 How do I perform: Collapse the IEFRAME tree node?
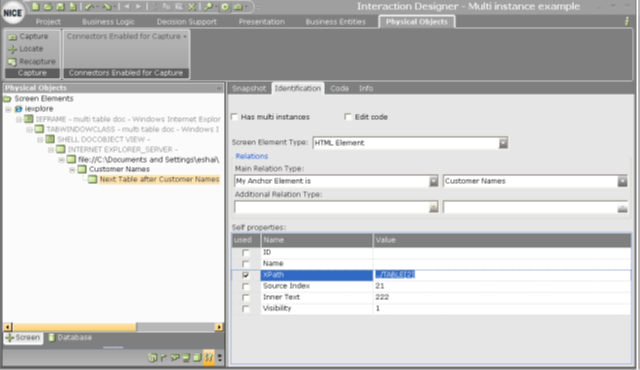tap(19, 119)
